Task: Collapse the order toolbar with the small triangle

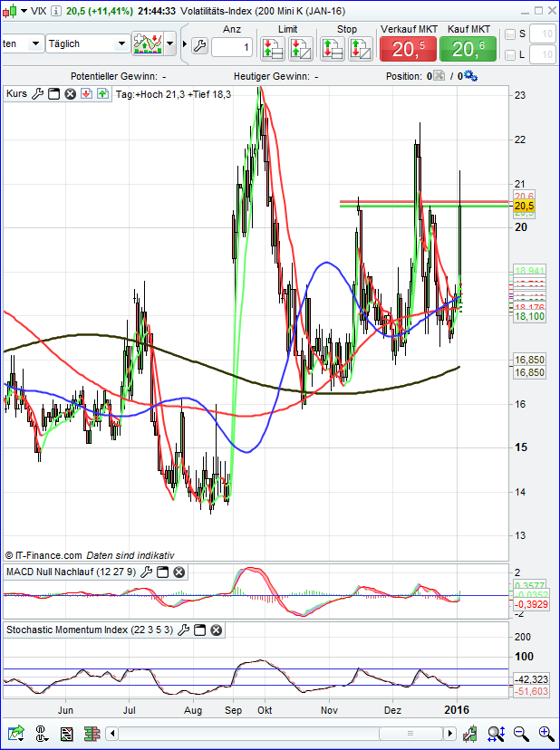Action: click(185, 44)
